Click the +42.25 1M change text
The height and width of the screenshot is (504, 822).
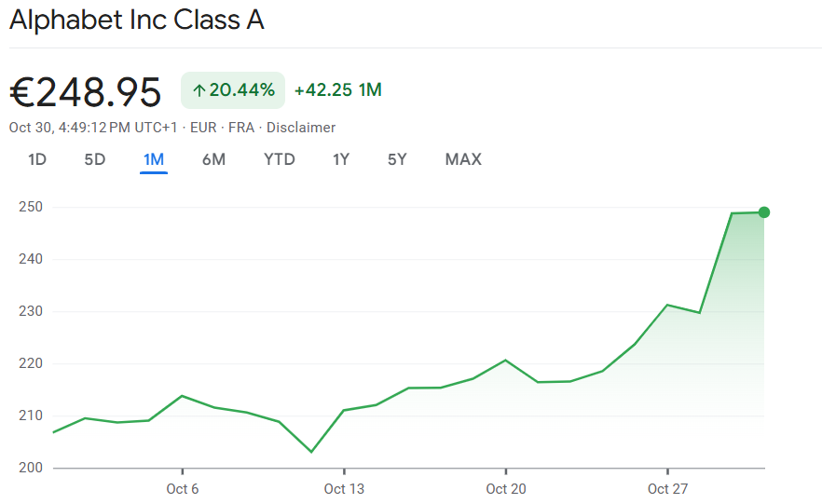point(337,90)
